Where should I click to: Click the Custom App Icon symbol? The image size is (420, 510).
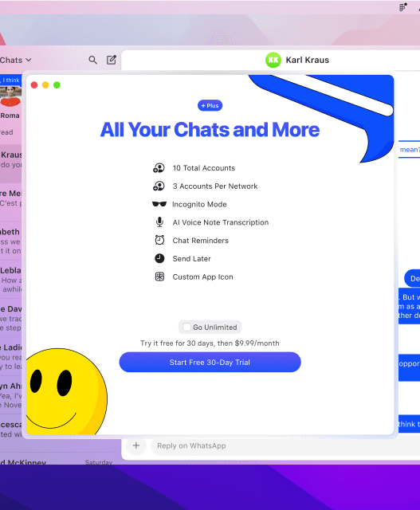click(159, 277)
